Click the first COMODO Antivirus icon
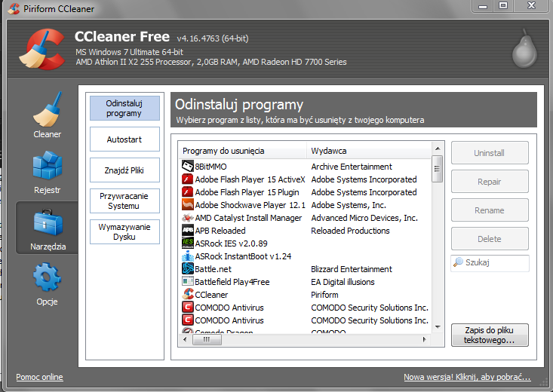 click(x=188, y=308)
